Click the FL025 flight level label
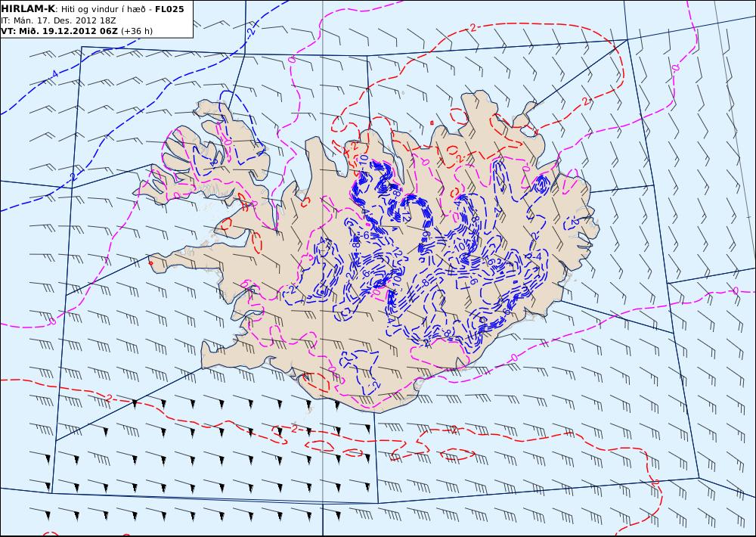The height and width of the screenshot is (537, 756). (169, 9)
